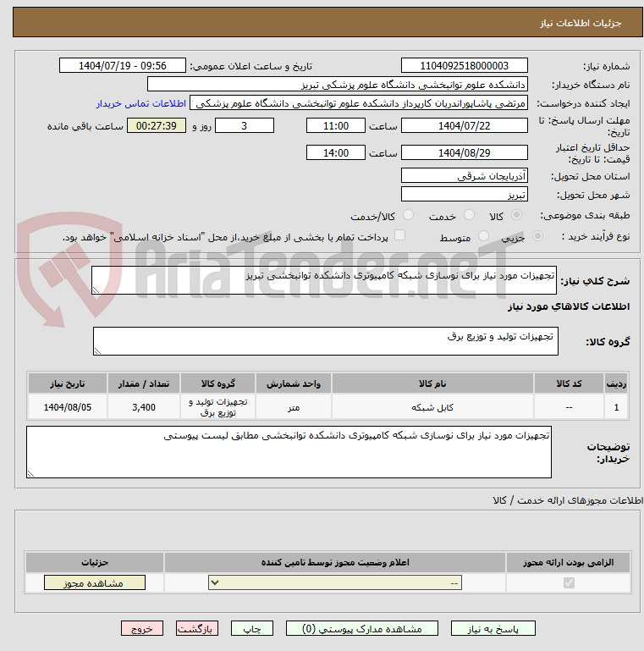644x651 pixels.
Task: Click the province field آذربایجان شرقی
Action: point(465,175)
